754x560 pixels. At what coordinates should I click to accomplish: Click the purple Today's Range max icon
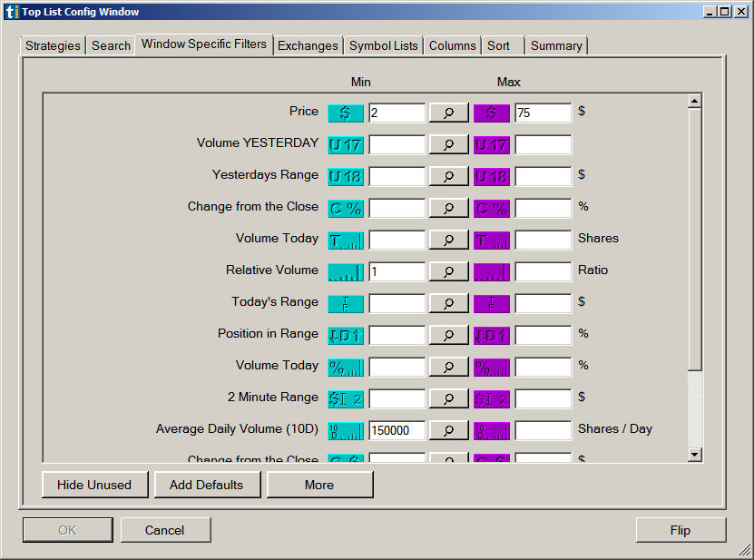pyautogui.click(x=492, y=303)
